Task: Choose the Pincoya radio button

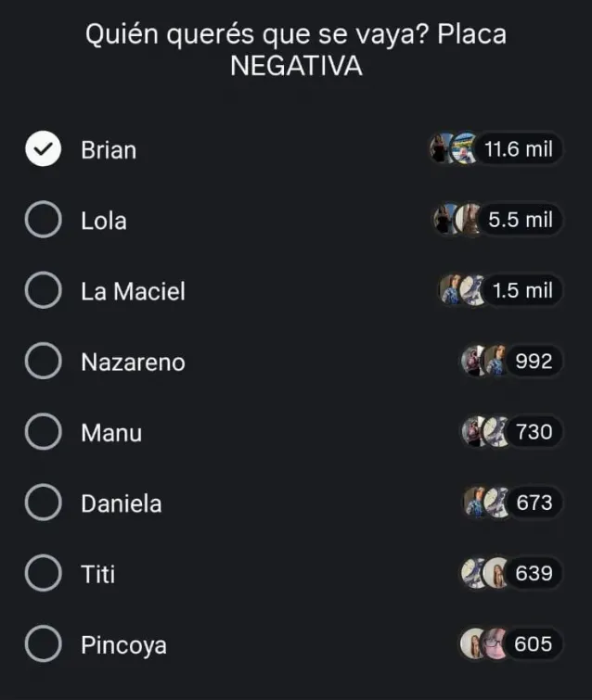Action: point(43,644)
